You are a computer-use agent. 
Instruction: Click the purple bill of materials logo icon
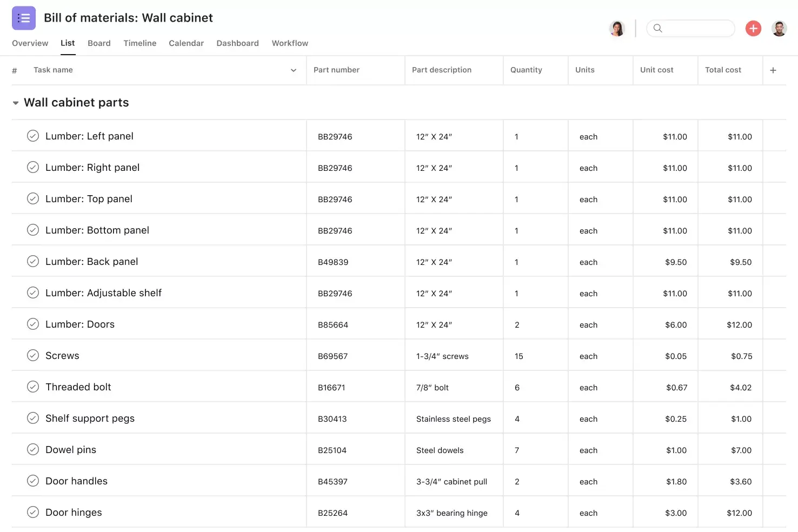(x=23, y=18)
